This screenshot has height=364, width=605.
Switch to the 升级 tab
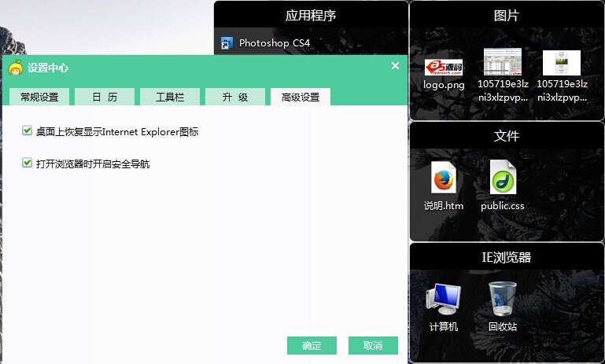[x=235, y=97]
